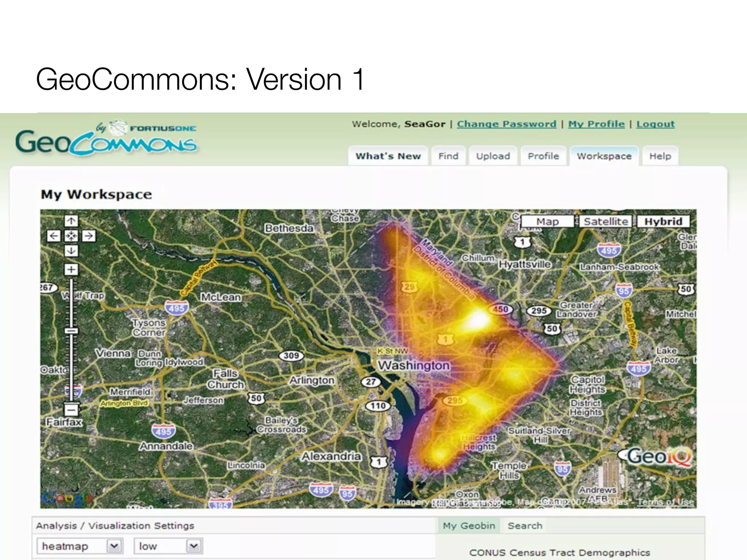The width and height of the screenshot is (747, 560).
Task: Click the Logout link
Action: (655, 124)
